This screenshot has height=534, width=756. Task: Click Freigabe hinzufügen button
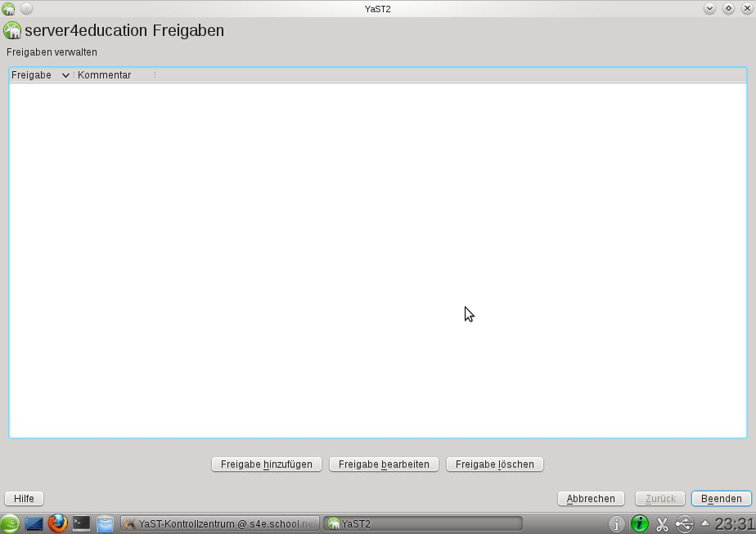tap(267, 464)
